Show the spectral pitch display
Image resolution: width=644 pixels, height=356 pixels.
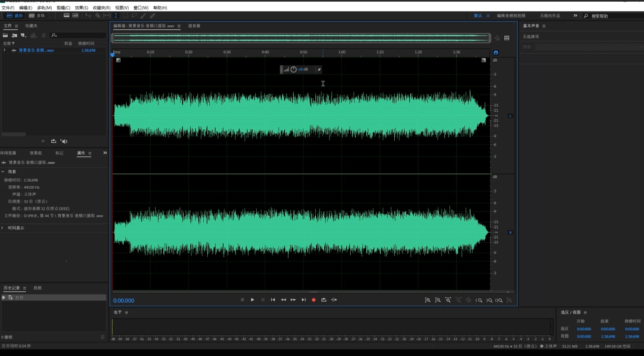[x=75, y=15]
